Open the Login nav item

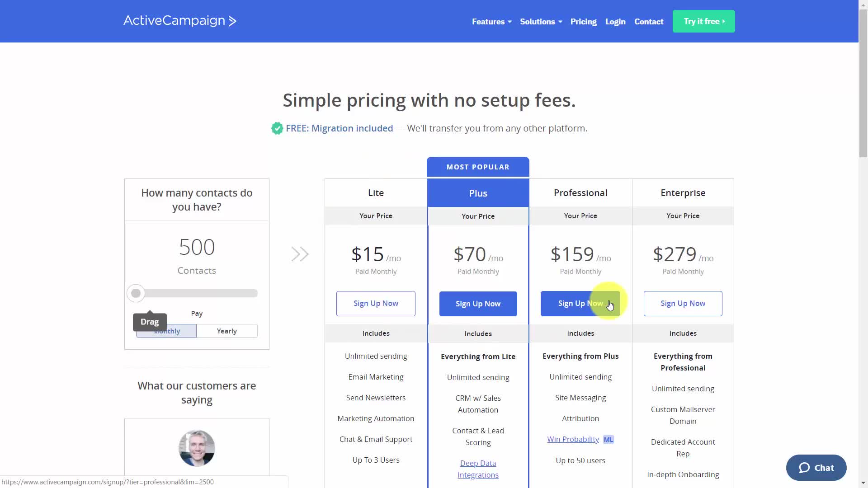click(615, 21)
